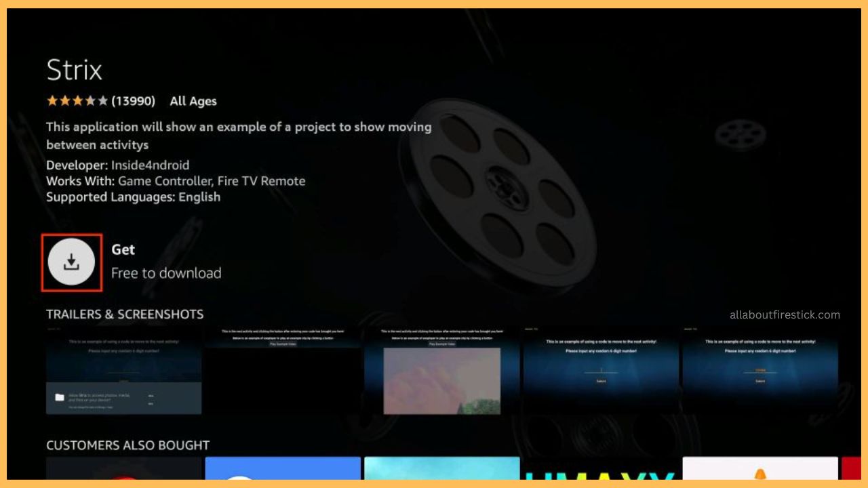Click the Trailers & Screenshots heading

tap(125, 314)
